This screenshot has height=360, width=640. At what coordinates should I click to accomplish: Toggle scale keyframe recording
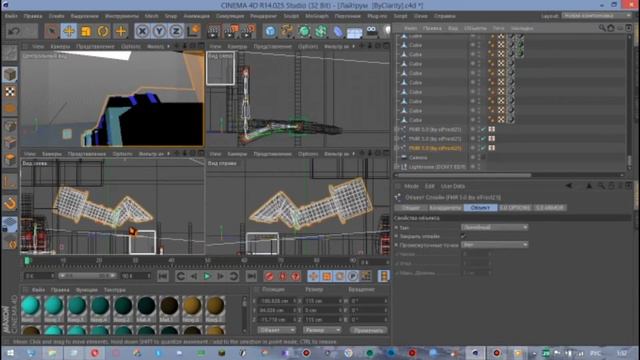[327, 276]
